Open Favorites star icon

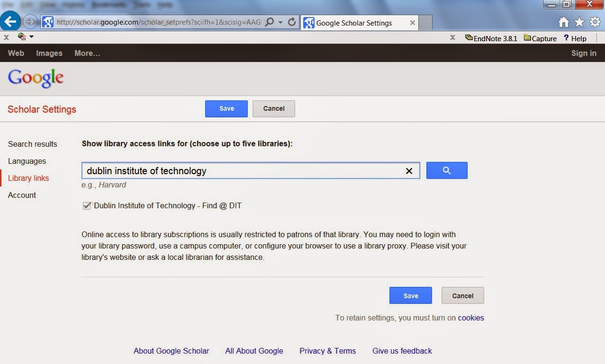pyautogui.click(x=579, y=22)
